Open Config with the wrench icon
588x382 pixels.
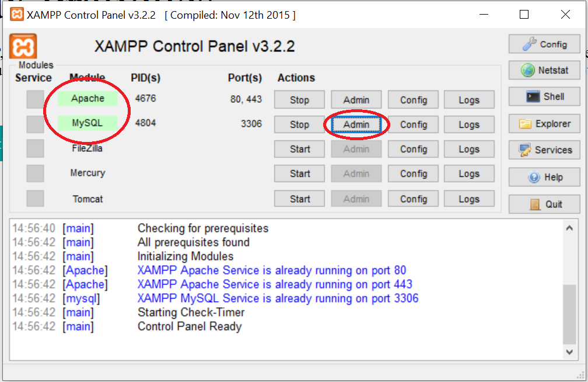click(544, 44)
